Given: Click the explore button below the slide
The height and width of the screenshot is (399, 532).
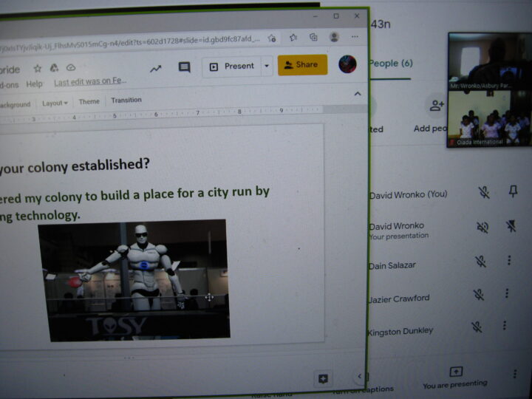Looking at the screenshot, I should click(x=323, y=378).
